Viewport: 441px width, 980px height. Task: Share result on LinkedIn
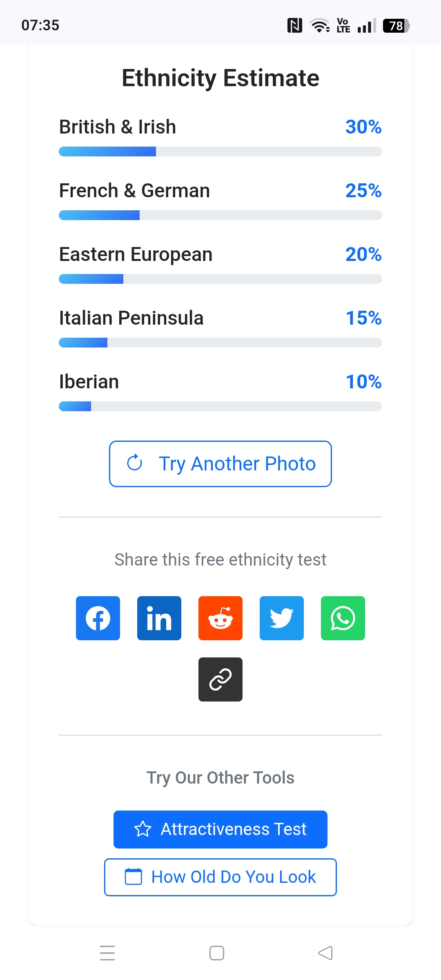tap(159, 618)
